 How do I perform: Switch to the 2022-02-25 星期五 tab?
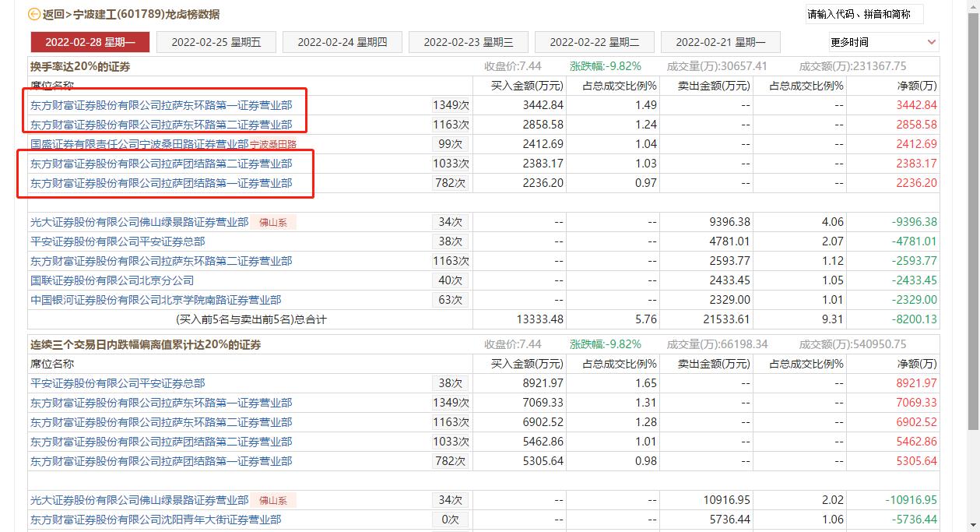[216, 42]
